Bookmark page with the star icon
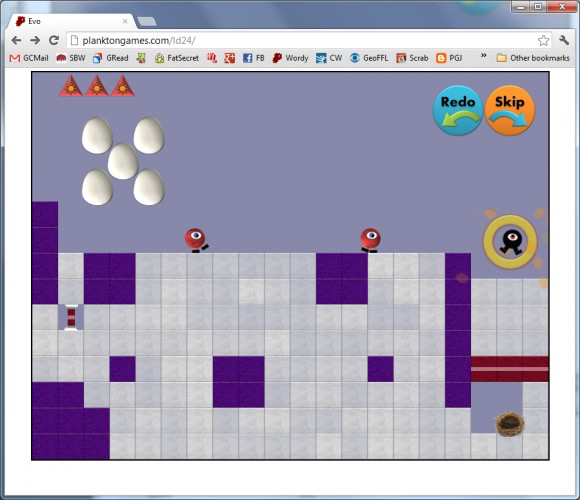The width and height of the screenshot is (580, 500). point(543,40)
